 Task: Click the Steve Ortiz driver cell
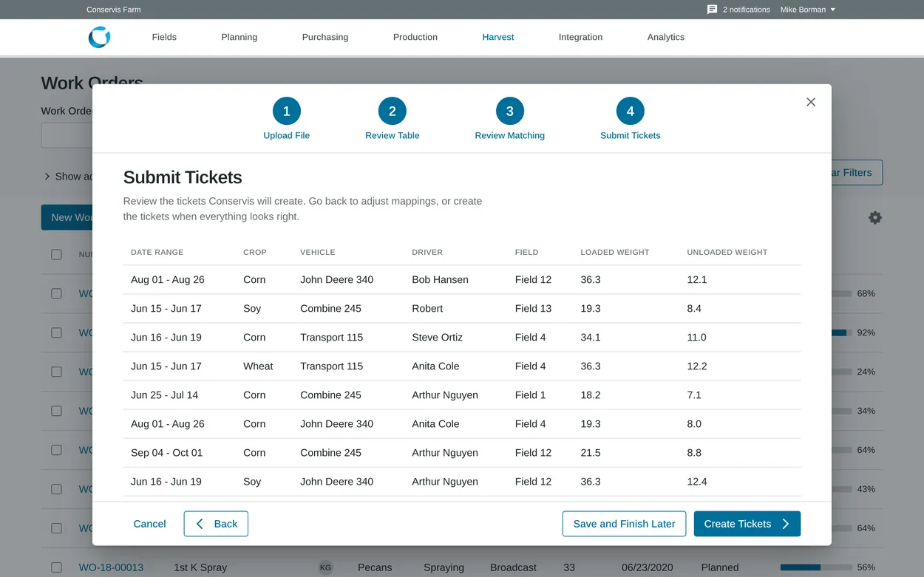tap(437, 337)
